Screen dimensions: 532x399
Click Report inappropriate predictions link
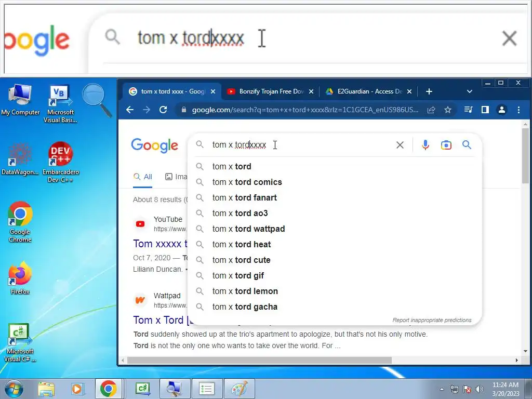click(x=432, y=320)
